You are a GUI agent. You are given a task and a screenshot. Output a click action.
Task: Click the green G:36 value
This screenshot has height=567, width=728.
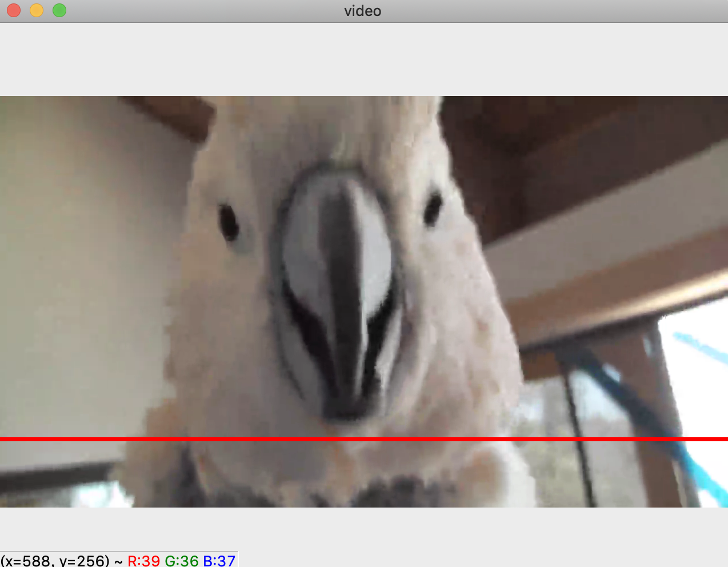182,560
